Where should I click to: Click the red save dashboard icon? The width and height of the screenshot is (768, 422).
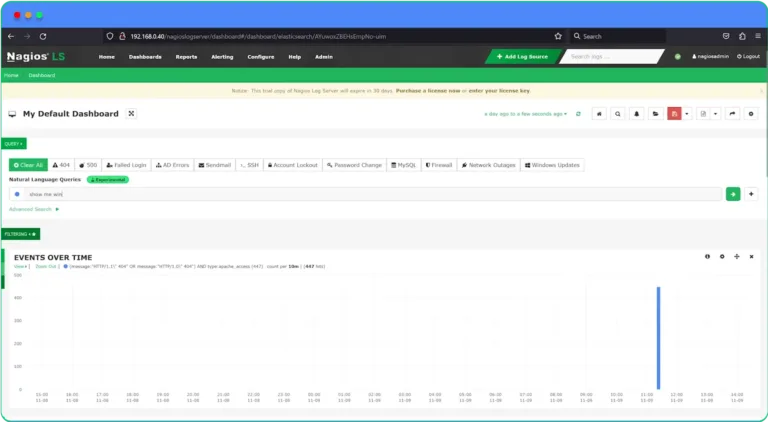click(x=674, y=114)
